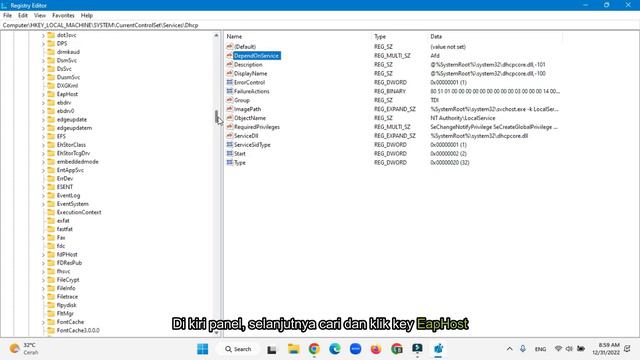Open Microsoft Edge from the taskbar

[335, 349]
